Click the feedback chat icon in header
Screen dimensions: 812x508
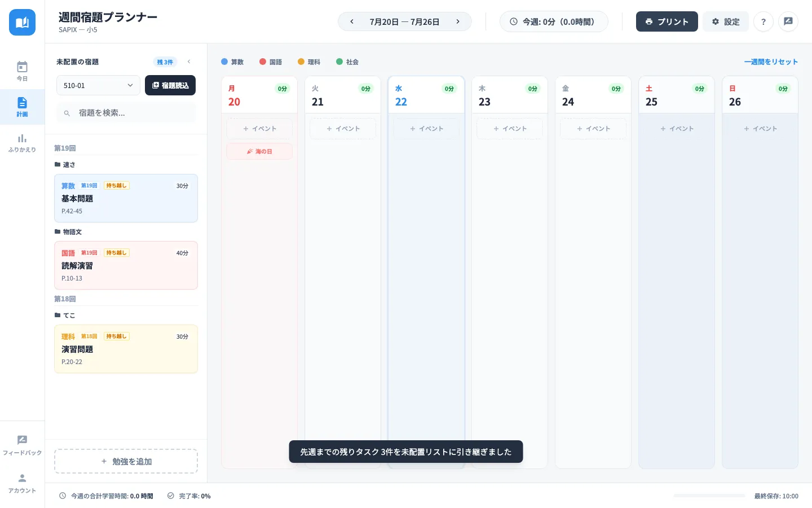pyautogui.click(x=788, y=21)
